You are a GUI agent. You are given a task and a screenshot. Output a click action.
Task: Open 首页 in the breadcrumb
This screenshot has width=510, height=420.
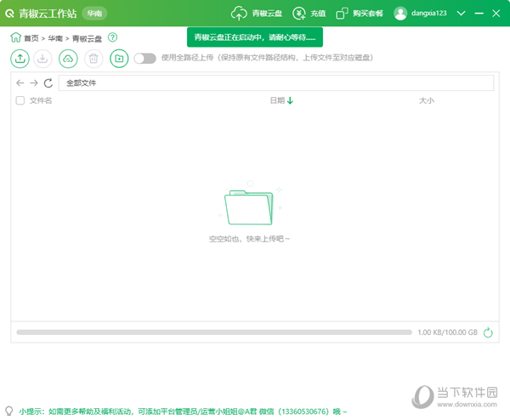31,38
